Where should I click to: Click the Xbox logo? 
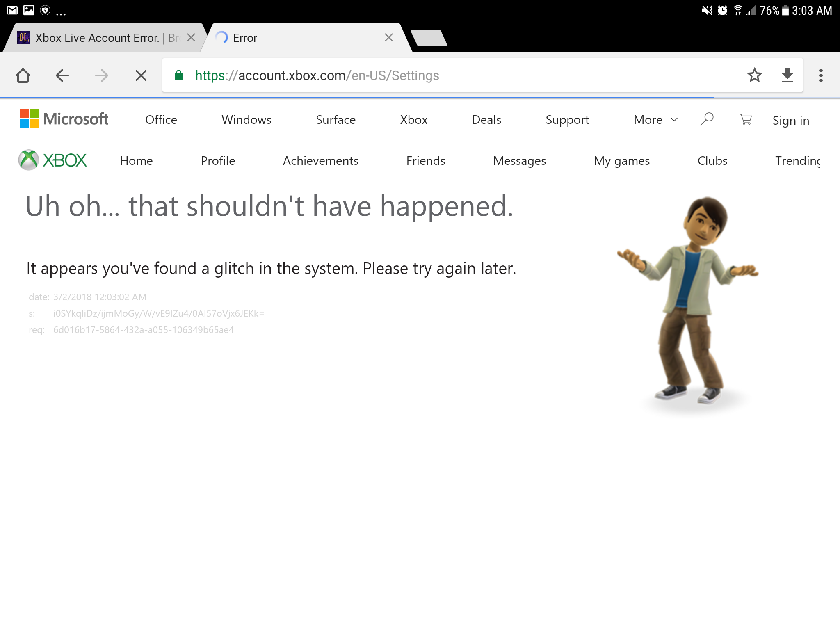click(52, 160)
